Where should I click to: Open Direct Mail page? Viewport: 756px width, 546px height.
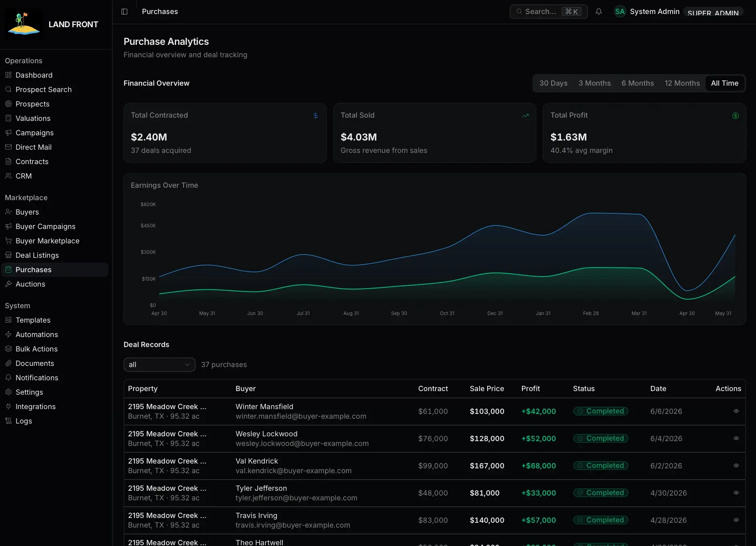pos(55,147)
